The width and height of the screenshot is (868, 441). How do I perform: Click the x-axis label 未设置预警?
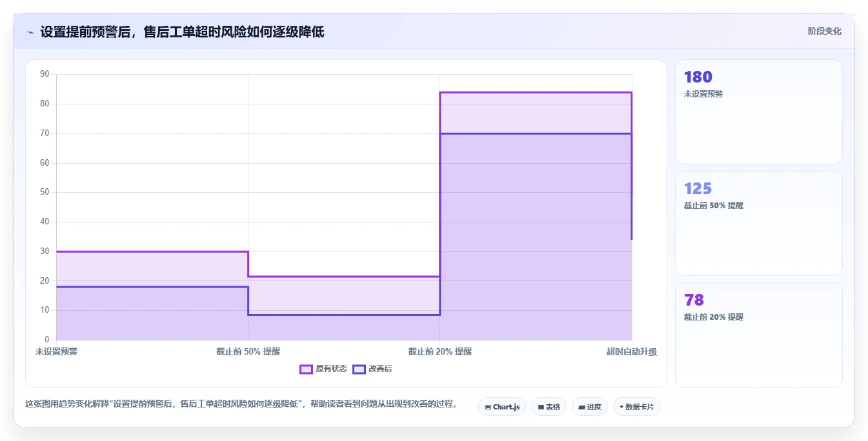pos(56,351)
